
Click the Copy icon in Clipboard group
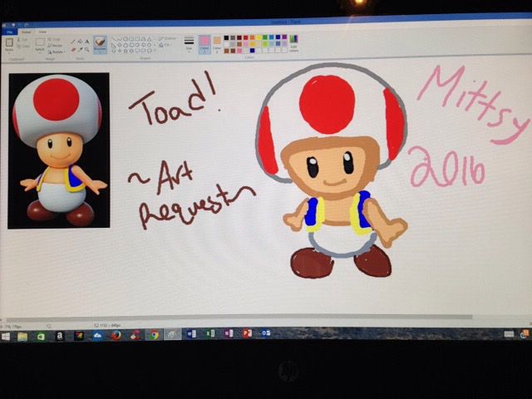pyautogui.click(x=19, y=47)
